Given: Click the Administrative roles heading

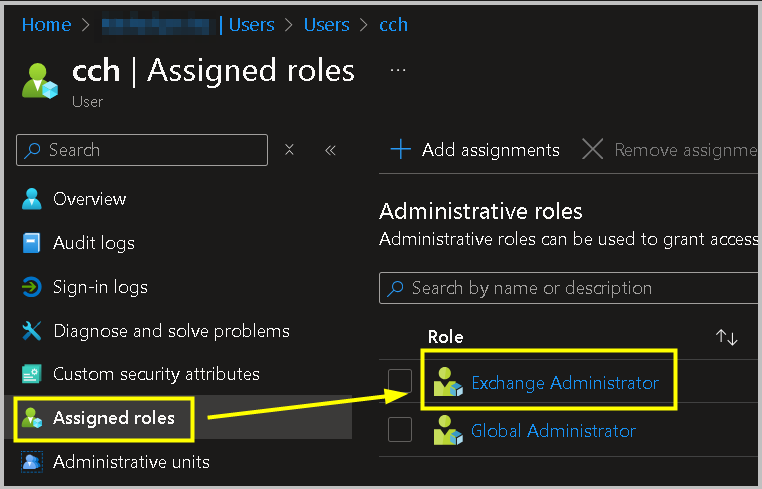Looking at the screenshot, I should tap(481, 211).
